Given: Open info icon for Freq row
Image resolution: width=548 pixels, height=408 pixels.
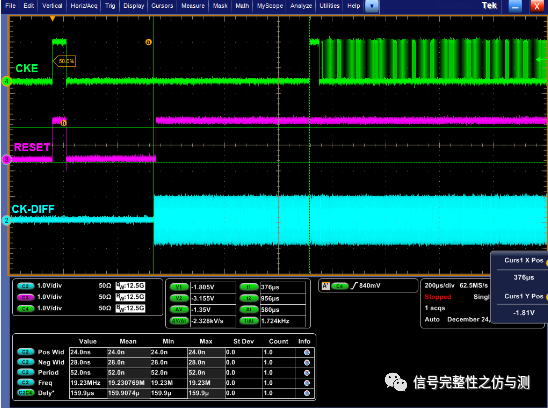Looking at the screenshot, I should (307, 383).
